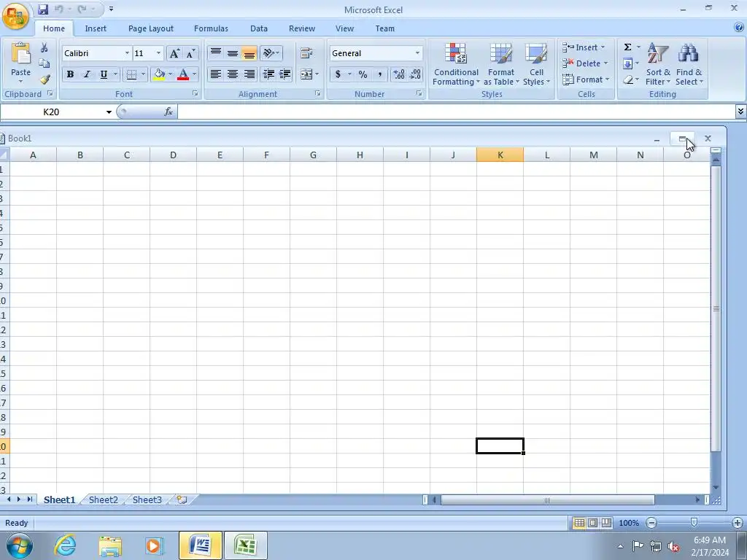
Task: Apply red Font Color to text
Action: [x=183, y=74]
